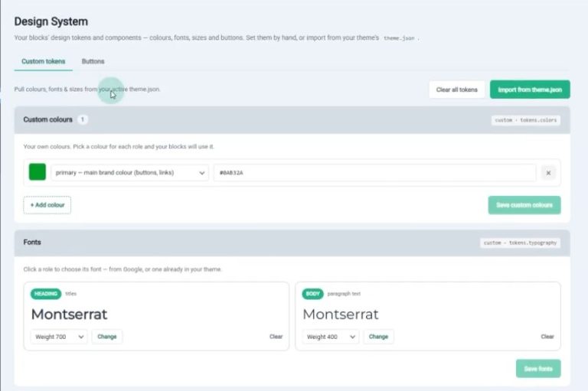Click the custom tokens.typography label
The width and height of the screenshot is (588, 391).
(x=520, y=243)
